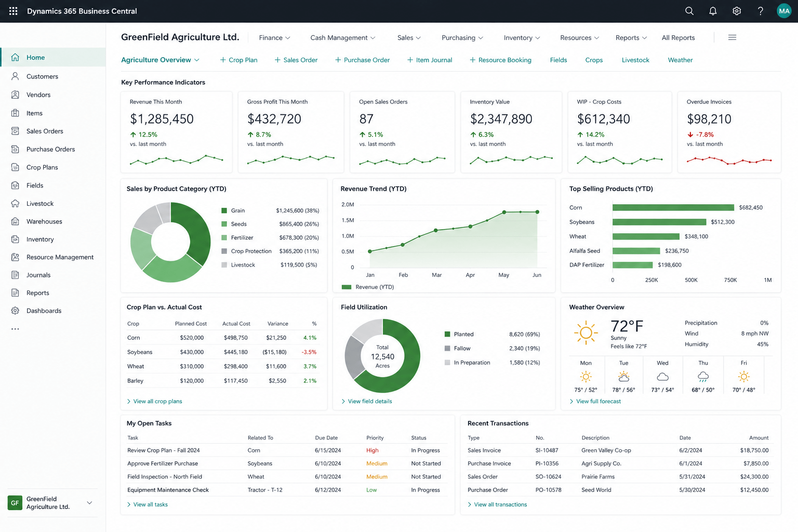Click the Crop Plans sidebar icon
The width and height of the screenshot is (798, 532).
point(15,167)
